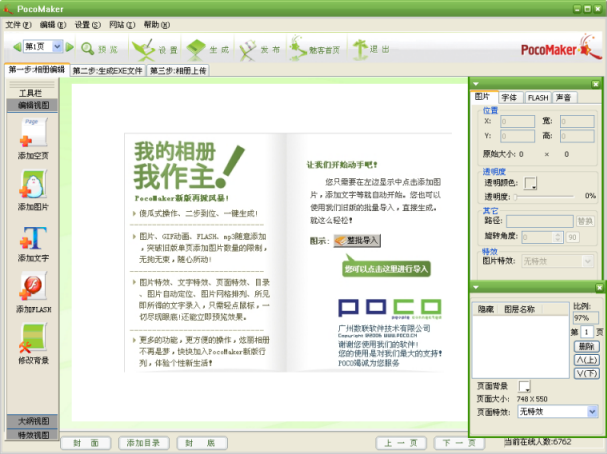
Task: Open the 文件 menu
Action: coord(18,25)
